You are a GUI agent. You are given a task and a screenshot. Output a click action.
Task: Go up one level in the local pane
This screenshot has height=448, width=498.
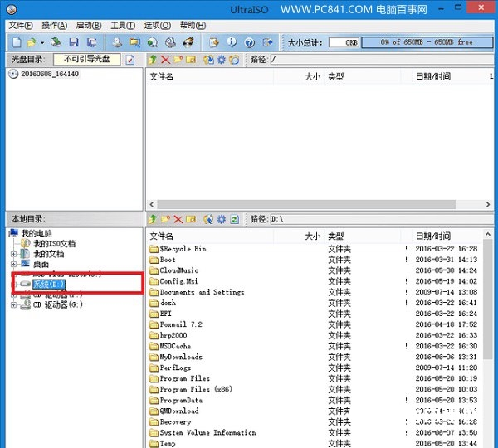tap(153, 219)
